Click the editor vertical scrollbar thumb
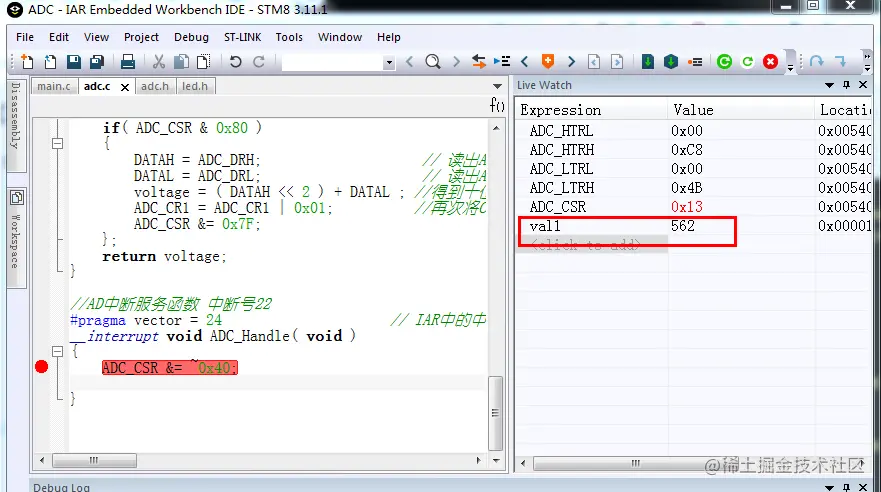The image size is (881, 492). (495, 413)
